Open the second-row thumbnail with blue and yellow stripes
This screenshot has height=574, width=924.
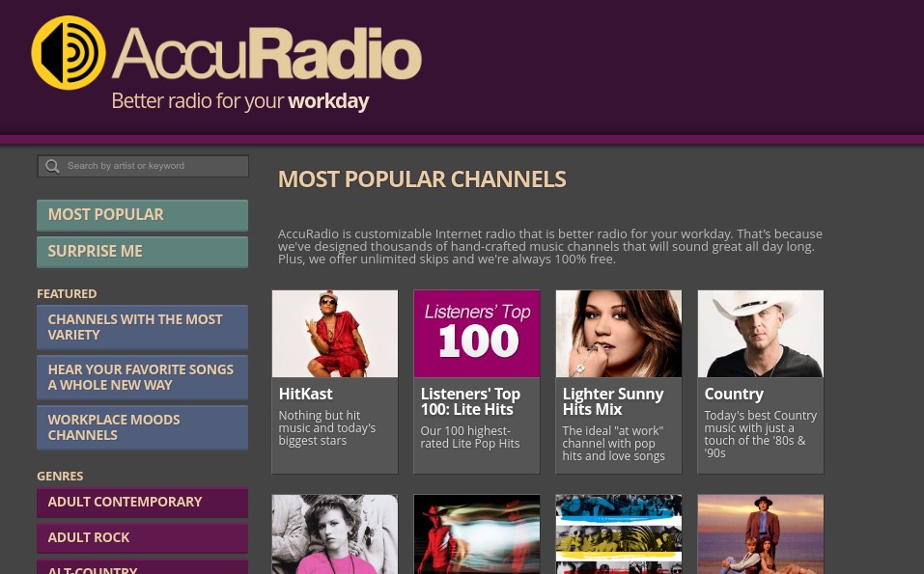click(619, 534)
